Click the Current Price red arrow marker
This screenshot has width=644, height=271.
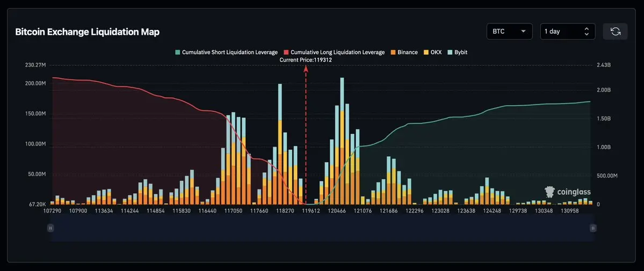(306, 69)
